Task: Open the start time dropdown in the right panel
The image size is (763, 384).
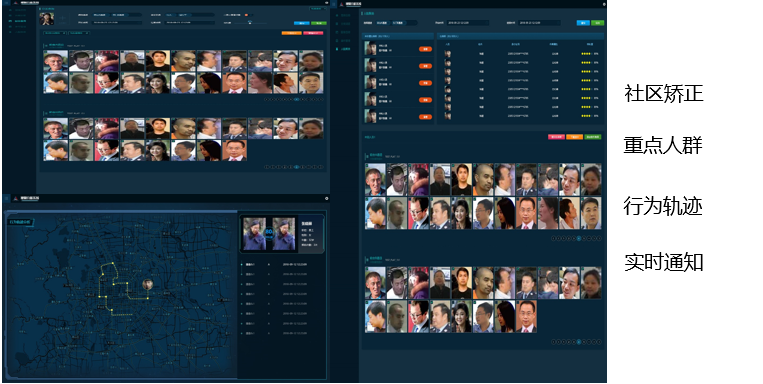Action: (468, 23)
